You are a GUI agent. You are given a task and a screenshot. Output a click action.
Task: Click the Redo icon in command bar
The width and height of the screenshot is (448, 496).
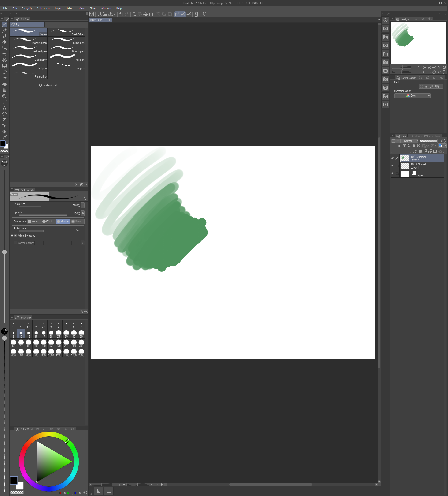coord(126,14)
